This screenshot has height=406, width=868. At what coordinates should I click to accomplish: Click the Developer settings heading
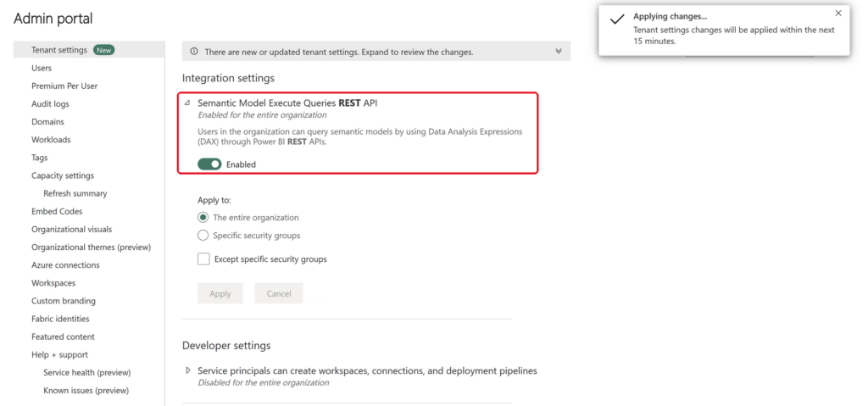(x=226, y=346)
